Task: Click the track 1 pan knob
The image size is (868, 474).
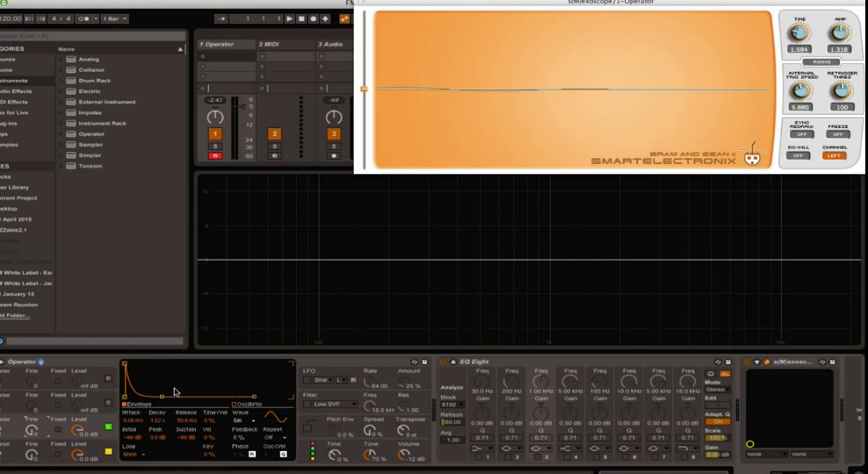Action: pos(214,117)
